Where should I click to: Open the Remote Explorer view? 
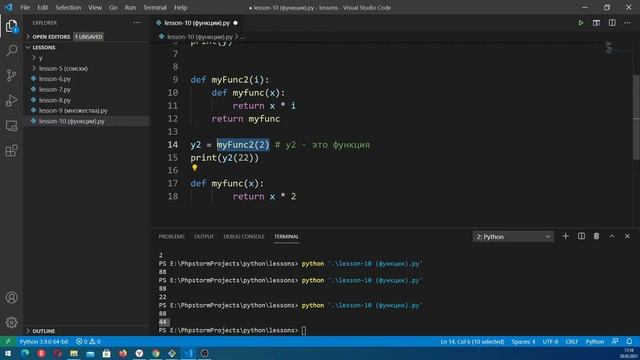click(11, 126)
